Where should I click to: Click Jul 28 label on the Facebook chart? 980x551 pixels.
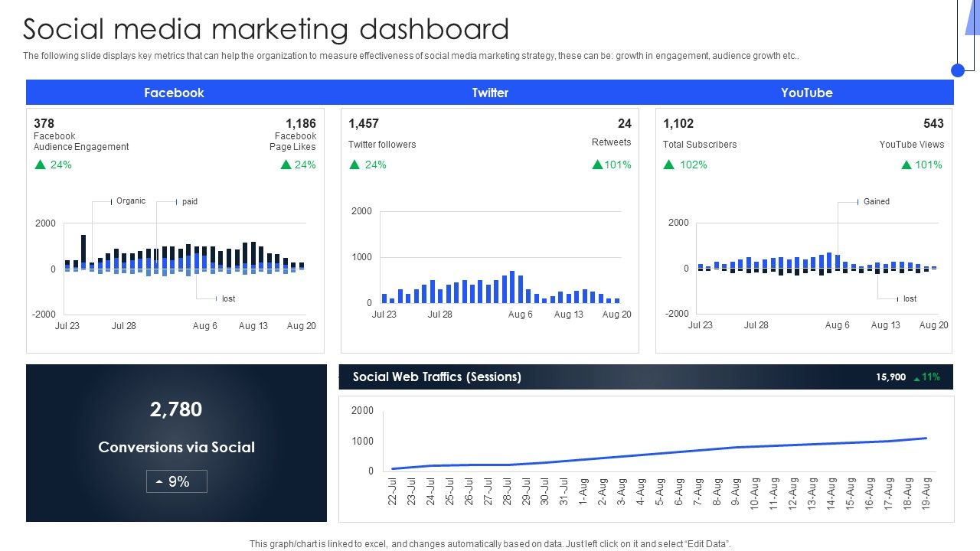(x=124, y=326)
